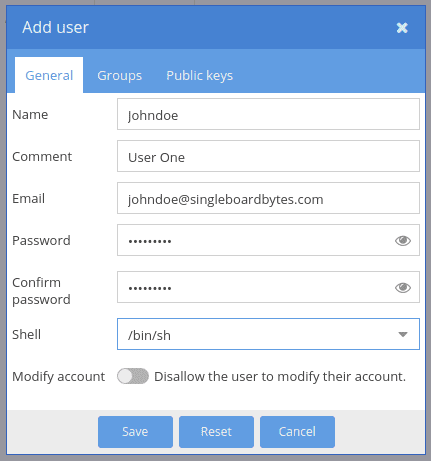This screenshot has width=431, height=461.
Task: Click into the Email input field
Action: tap(268, 198)
